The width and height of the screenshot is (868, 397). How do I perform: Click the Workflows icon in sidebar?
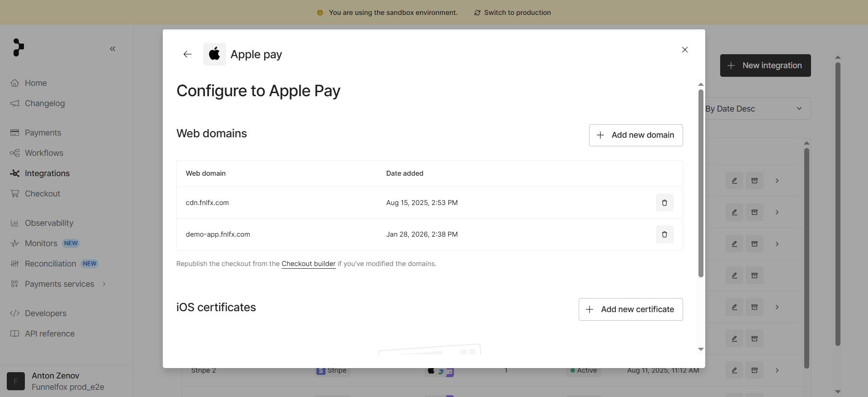[x=15, y=153]
